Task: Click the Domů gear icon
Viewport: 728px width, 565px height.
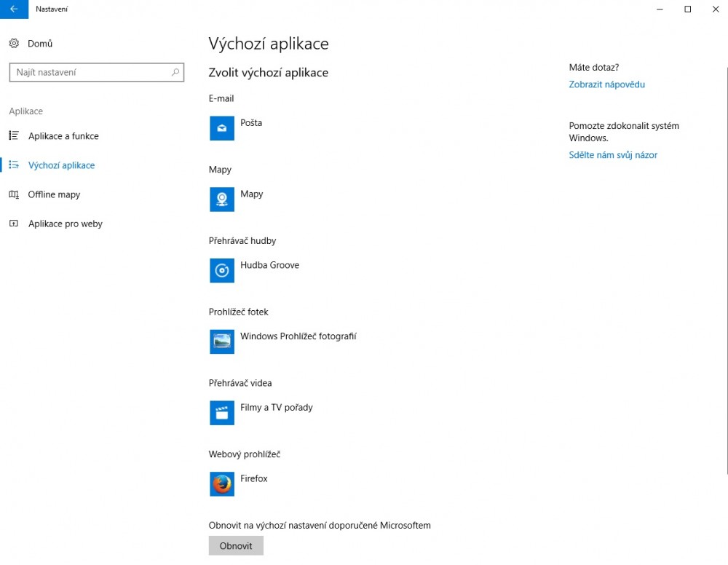Action: click(15, 44)
